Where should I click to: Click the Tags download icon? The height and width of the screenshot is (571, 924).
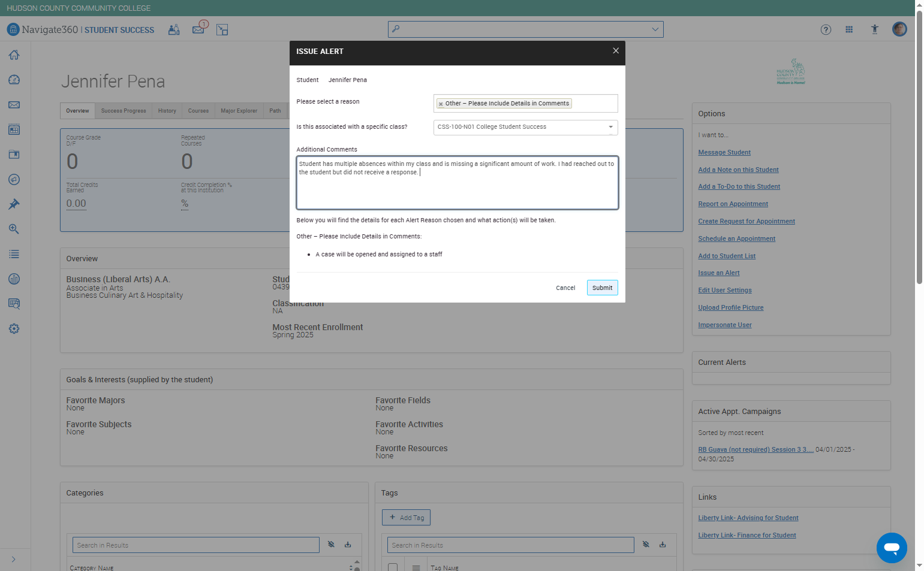coord(663,545)
